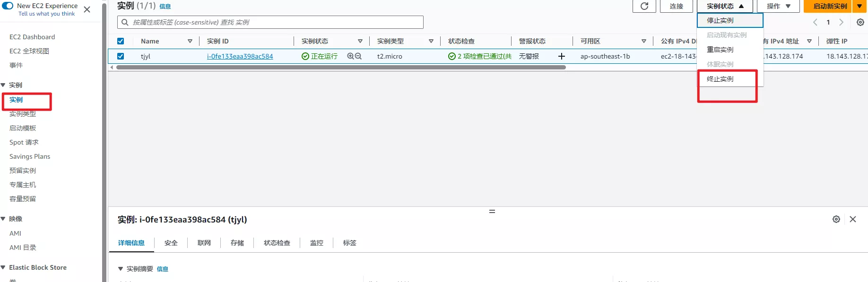The image size is (868, 282).
Task: Click the zoom-in filter icon beside 正在运行
Action: pyautogui.click(x=350, y=56)
